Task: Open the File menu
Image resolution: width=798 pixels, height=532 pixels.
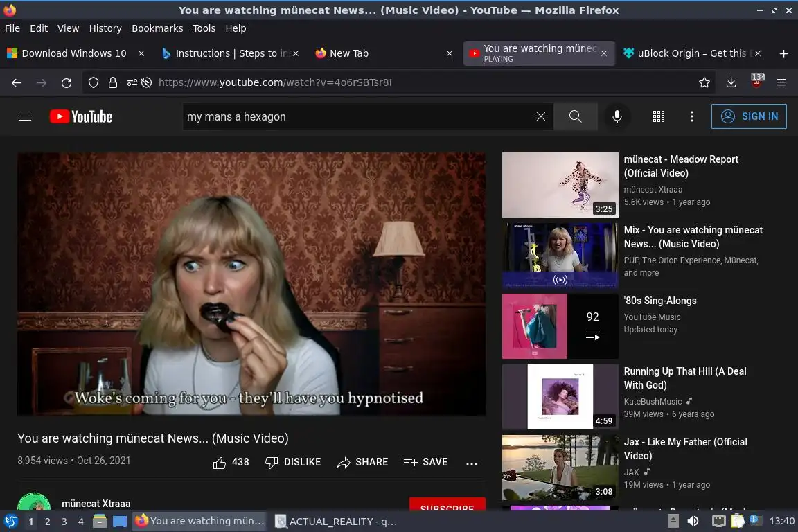Action: coord(12,28)
